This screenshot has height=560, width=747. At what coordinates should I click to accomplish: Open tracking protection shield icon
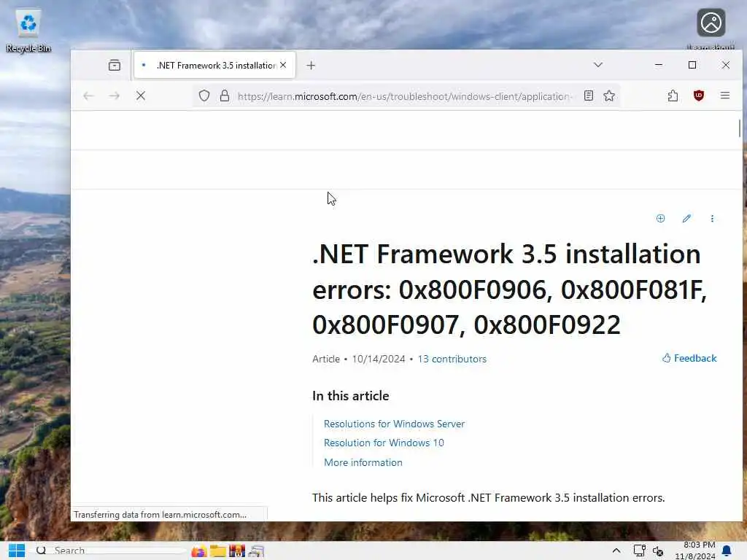(204, 96)
